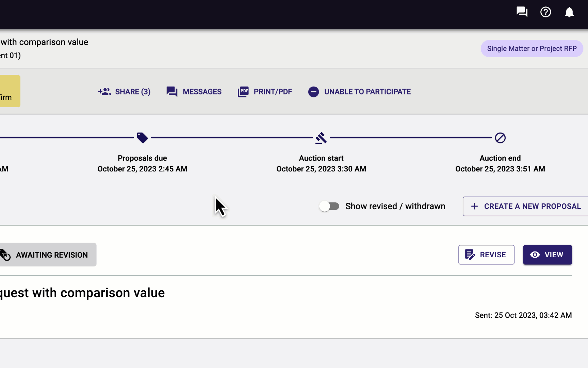The width and height of the screenshot is (588, 368).
Task: Click the Single Matter or Project RFP tag
Action: click(532, 49)
